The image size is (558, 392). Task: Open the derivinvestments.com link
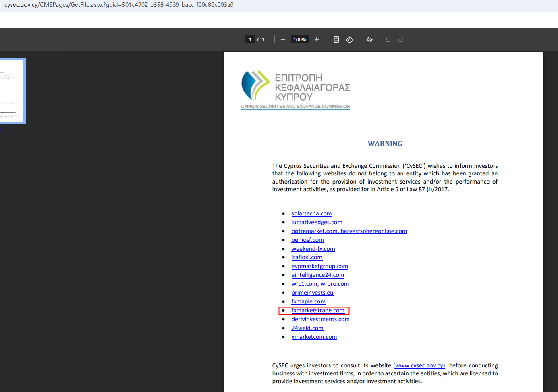tap(320, 319)
